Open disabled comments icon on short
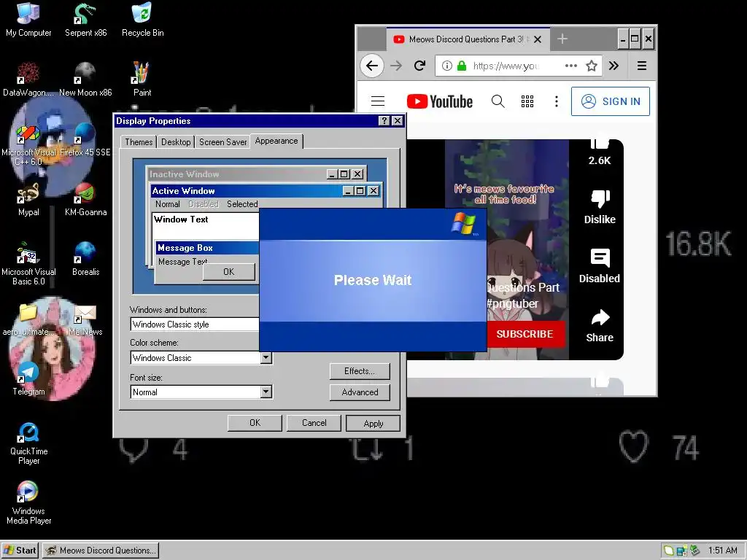This screenshot has height=560, width=747. pos(600,266)
